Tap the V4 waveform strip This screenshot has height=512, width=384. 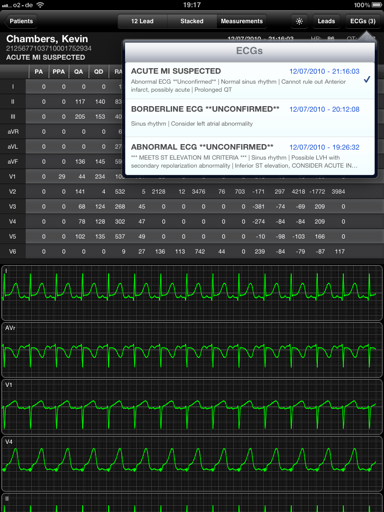pos(192,464)
